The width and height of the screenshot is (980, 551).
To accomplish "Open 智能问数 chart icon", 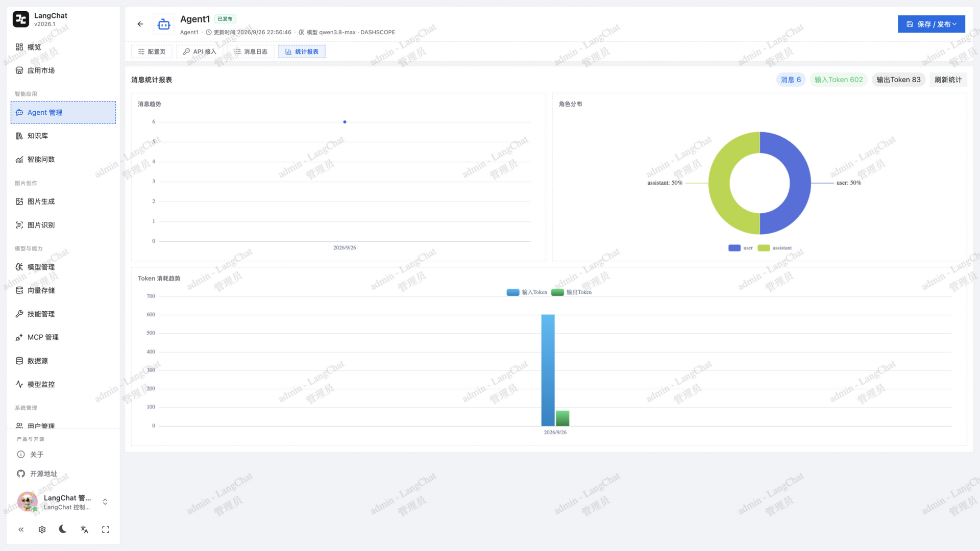I will [x=19, y=159].
